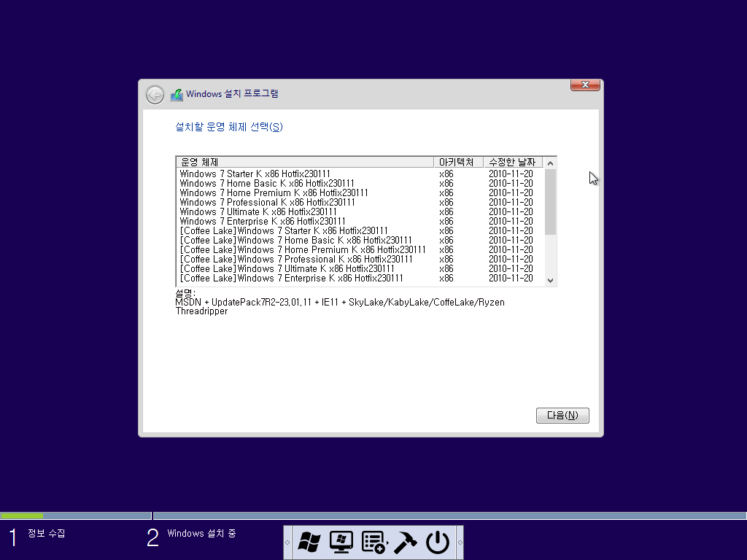Select [Coffee Lake] Windows 7 Starter K row
The width and height of the screenshot is (747, 560).
[360, 231]
